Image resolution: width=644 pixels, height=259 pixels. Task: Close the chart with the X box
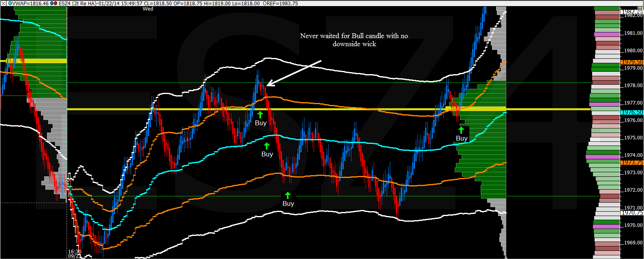4,3
